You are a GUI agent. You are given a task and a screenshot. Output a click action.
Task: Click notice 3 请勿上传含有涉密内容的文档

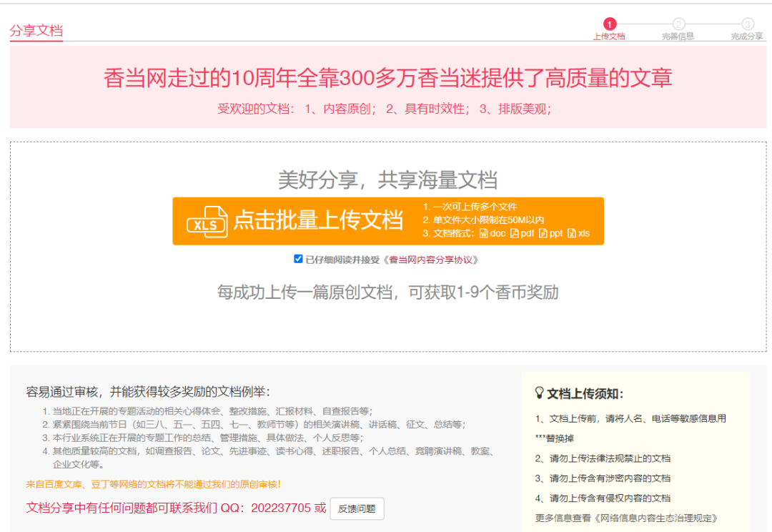click(603, 478)
